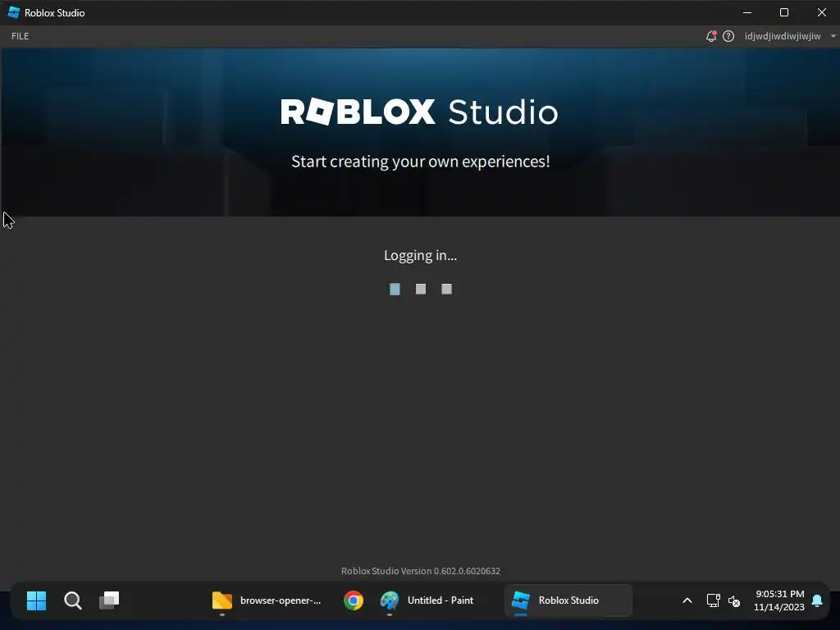This screenshot has height=630, width=840.
Task: Open the Windows notification center bell
Action: [817, 600]
